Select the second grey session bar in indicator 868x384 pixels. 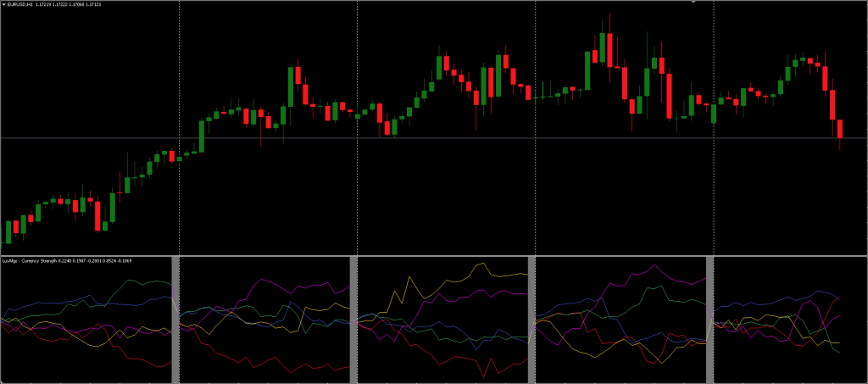click(x=353, y=319)
